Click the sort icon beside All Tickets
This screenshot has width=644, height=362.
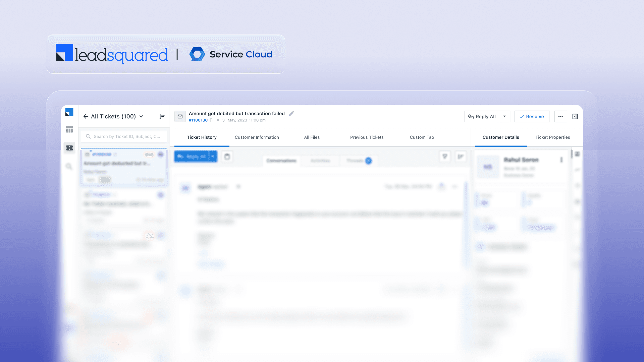(162, 117)
